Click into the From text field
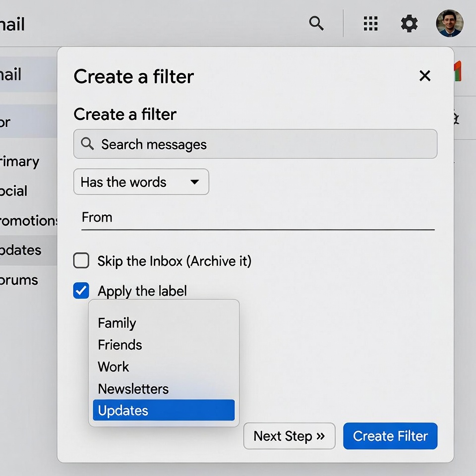This screenshot has height=476, width=476. tap(258, 218)
